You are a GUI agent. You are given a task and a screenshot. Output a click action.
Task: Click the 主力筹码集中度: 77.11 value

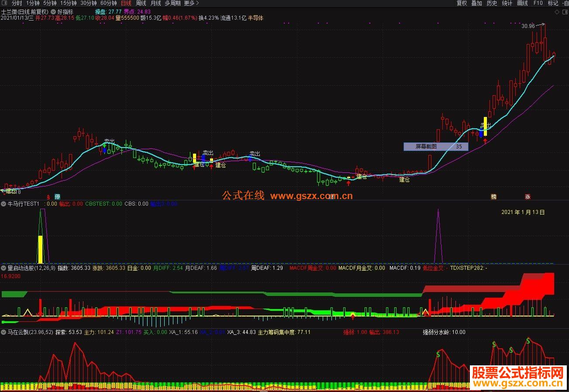[x=284, y=332]
